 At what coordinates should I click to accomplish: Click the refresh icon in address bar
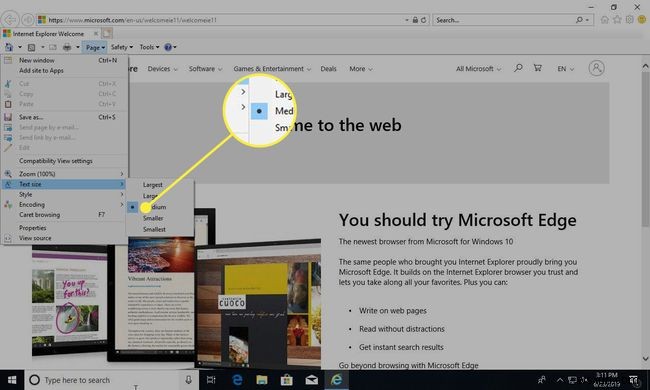(423, 20)
